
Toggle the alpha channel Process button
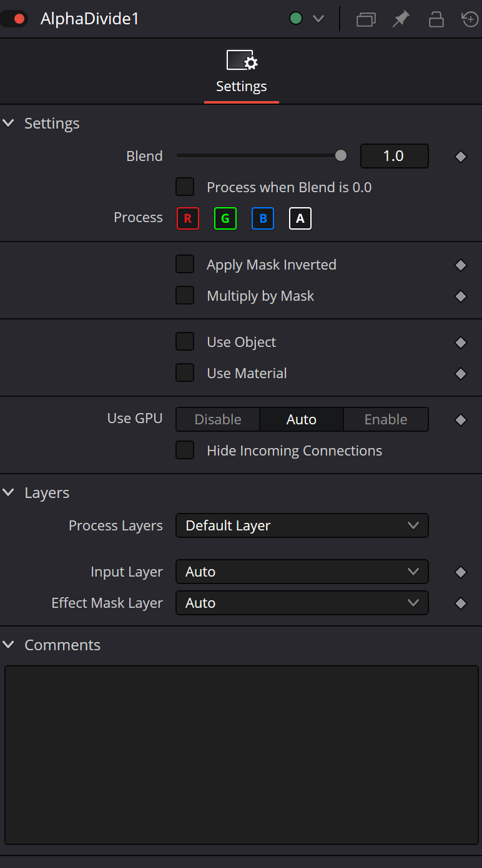[x=300, y=218]
